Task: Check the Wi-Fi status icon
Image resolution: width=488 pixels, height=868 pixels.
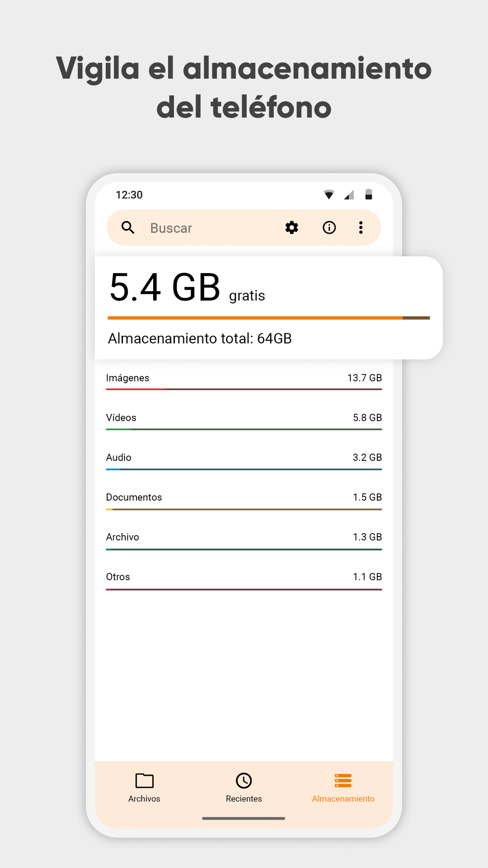Action: click(x=329, y=194)
